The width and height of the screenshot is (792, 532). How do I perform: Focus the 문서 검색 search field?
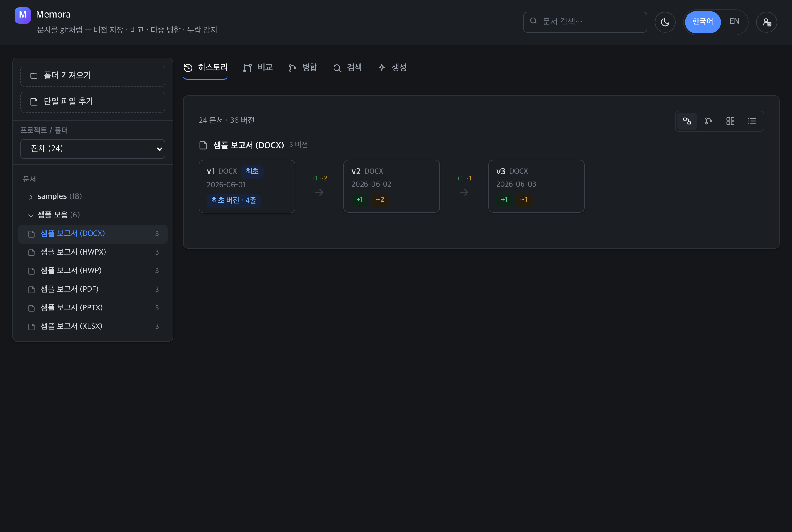585,22
